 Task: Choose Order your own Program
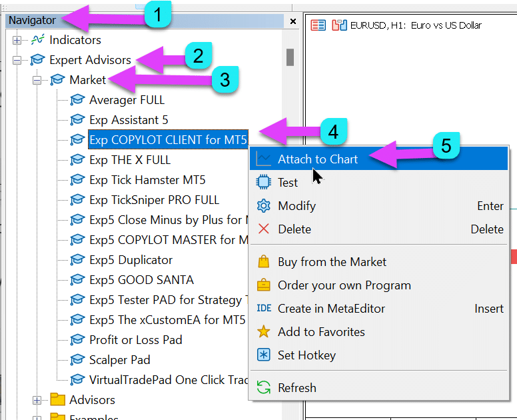(x=344, y=285)
